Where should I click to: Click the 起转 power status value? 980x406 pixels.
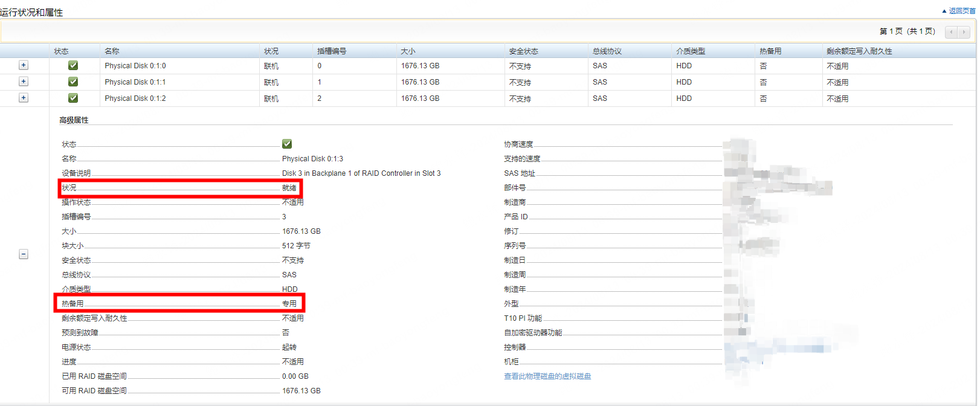point(289,347)
